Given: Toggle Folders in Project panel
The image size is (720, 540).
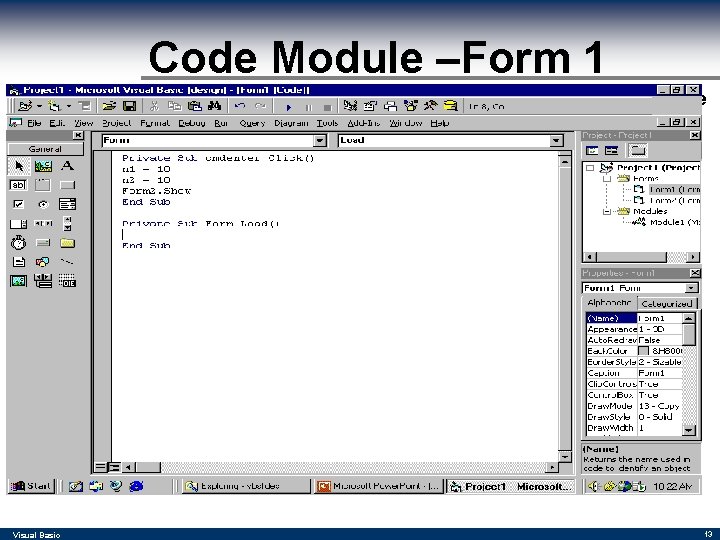Looking at the screenshot, I should 638,150.
